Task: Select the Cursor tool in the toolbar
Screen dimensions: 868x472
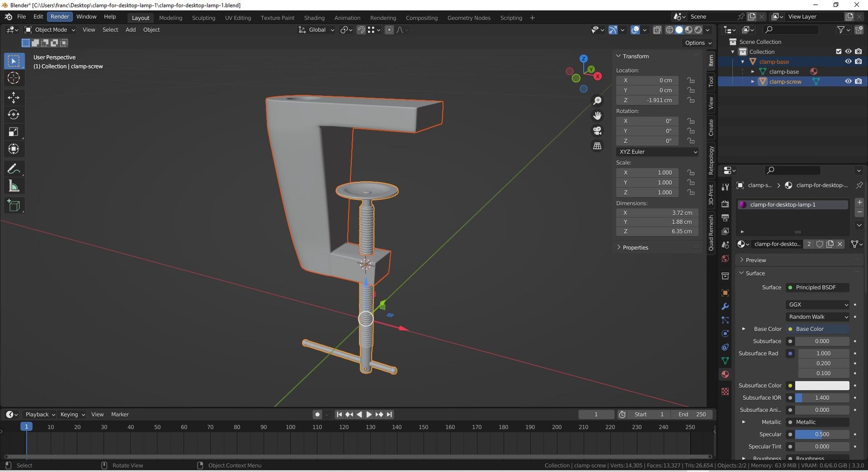Action: coord(14,78)
